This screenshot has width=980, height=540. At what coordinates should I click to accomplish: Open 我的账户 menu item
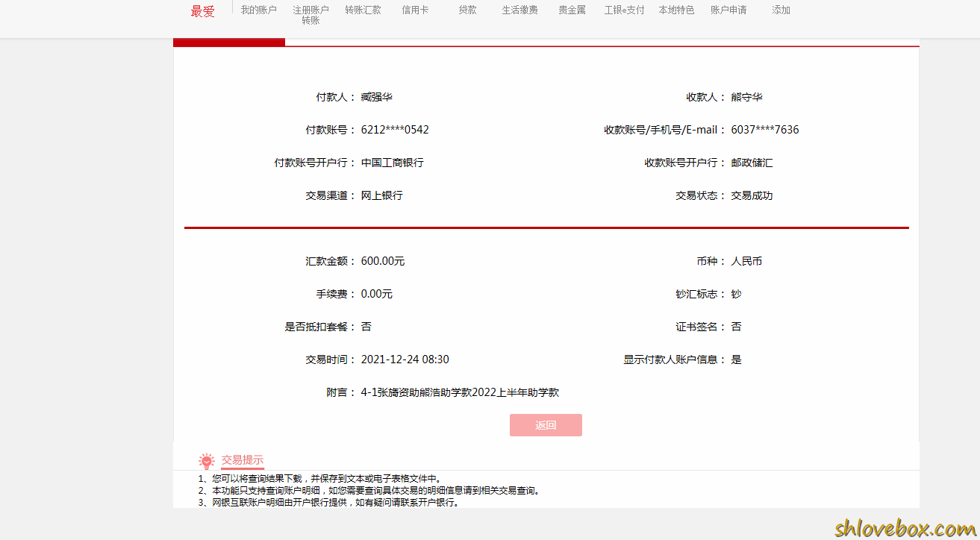[258, 10]
